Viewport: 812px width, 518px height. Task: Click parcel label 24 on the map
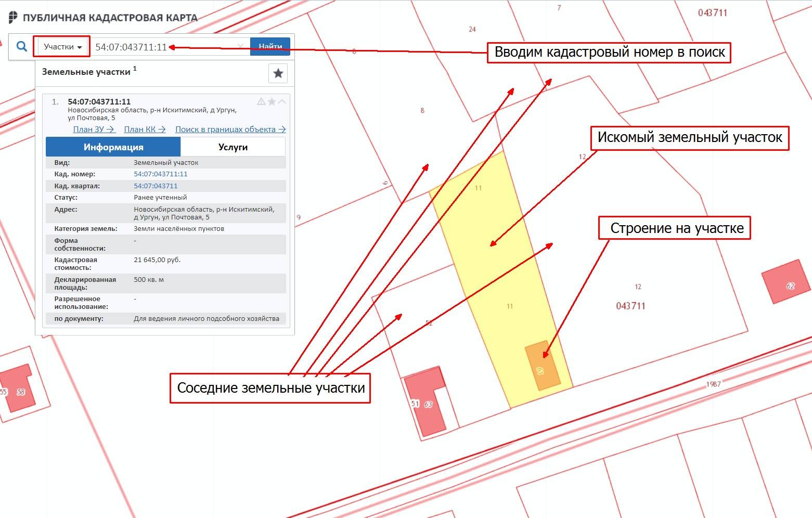(x=472, y=29)
